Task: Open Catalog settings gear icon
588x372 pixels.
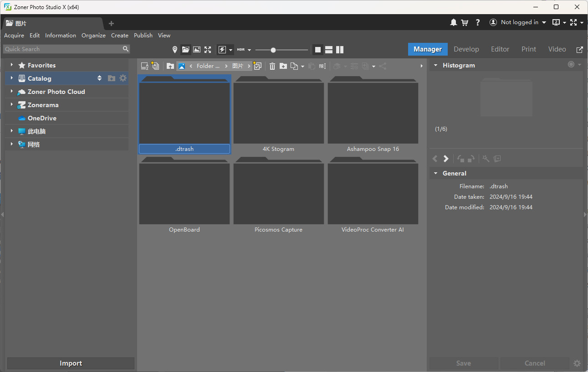Action: point(123,78)
